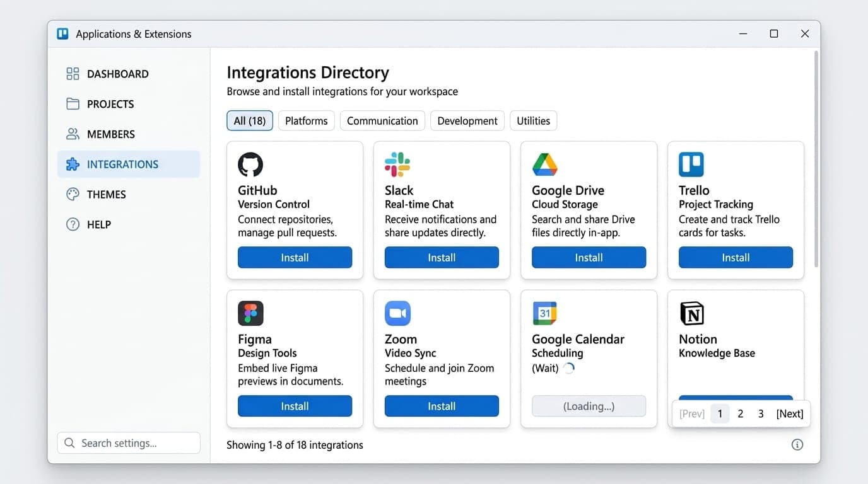Viewport: 868px width, 484px height.
Task: Click the "Applications & Extensions" window title
Action: pos(134,34)
